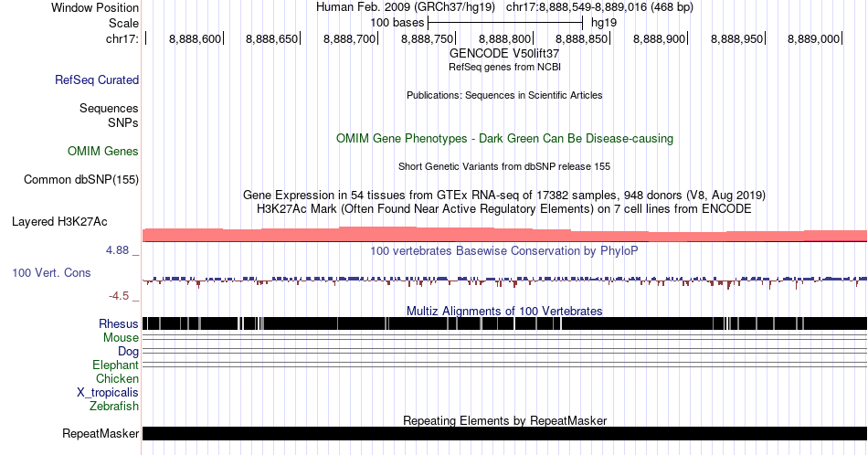Click the Rhesus black alignment block

(504, 323)
